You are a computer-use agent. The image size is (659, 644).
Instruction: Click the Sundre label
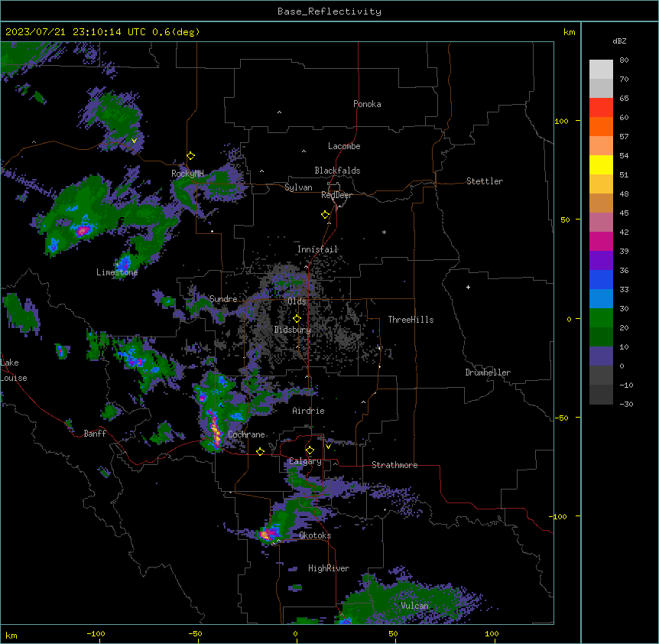(223, 299)
